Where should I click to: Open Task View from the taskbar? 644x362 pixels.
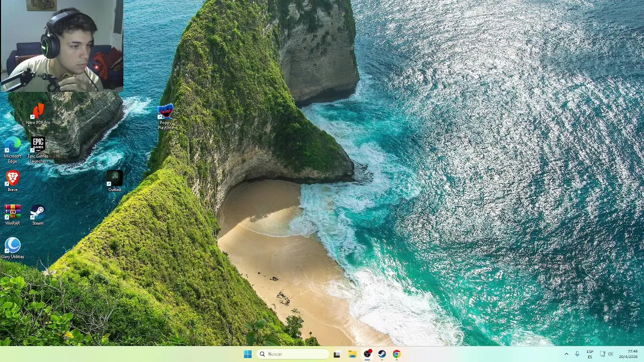pyautogui.click(x=337, y=354)
